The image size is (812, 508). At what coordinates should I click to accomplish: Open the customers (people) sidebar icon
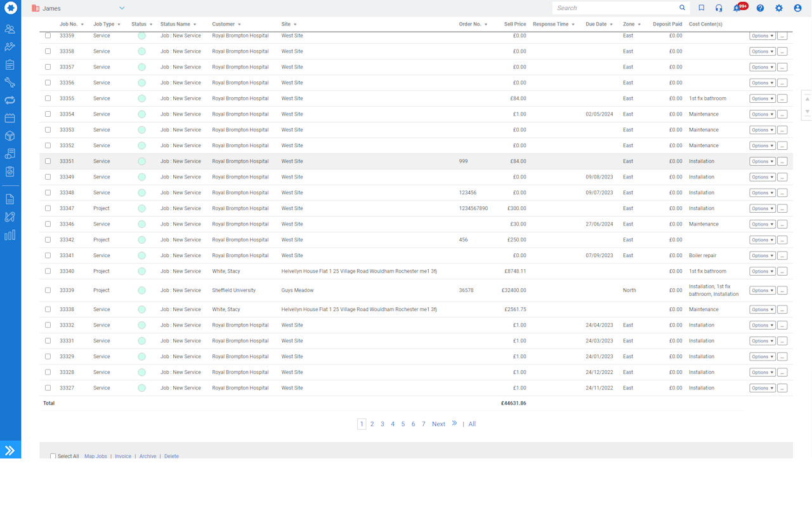point(10,29)
